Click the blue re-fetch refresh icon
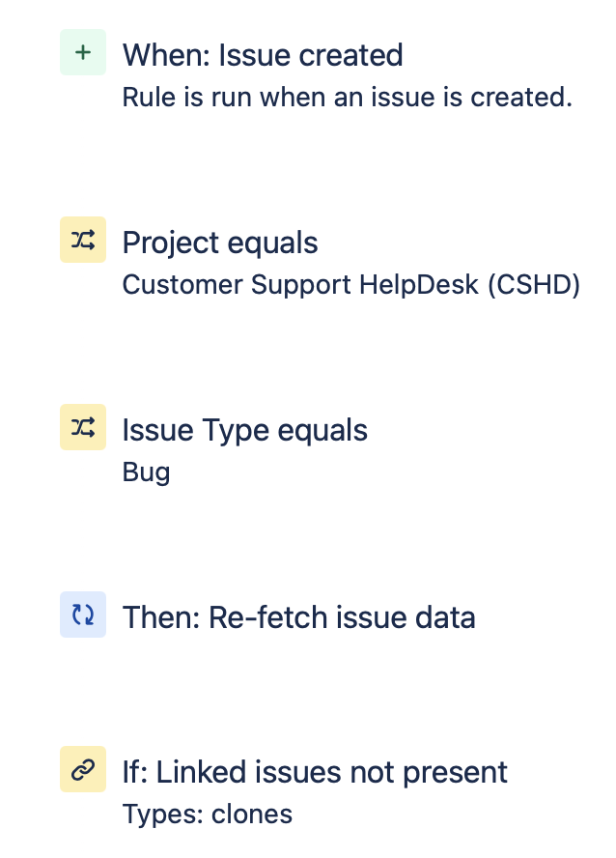The height and width of the screenshot is (858, 616). [x=82, y=614]
